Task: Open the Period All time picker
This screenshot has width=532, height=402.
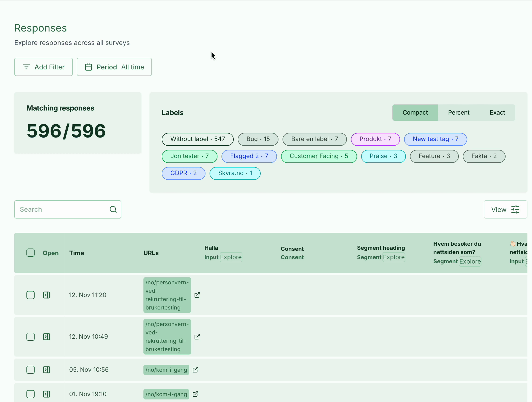Action: click(x=114, y=67)
